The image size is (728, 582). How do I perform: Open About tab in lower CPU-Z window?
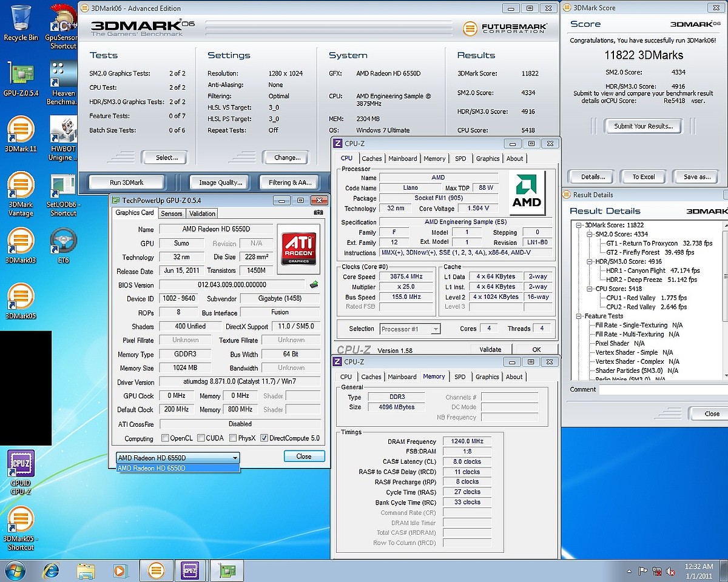[x=514, y=376]
